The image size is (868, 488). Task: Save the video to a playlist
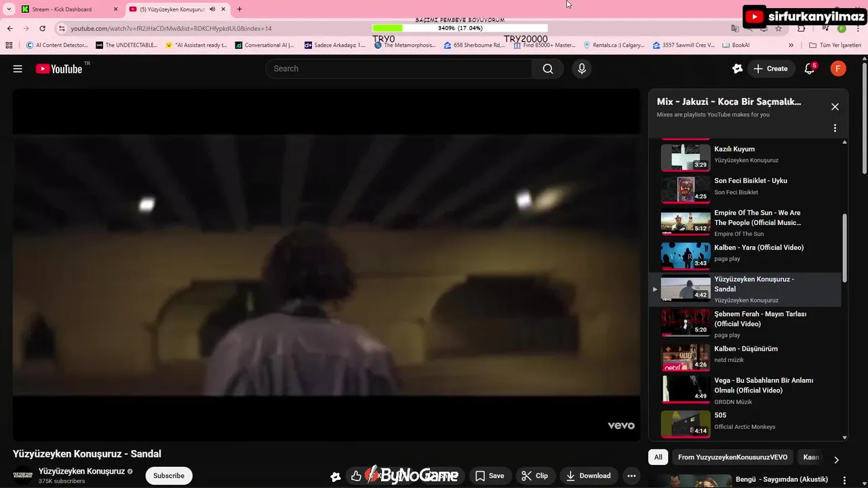point(490,476)
